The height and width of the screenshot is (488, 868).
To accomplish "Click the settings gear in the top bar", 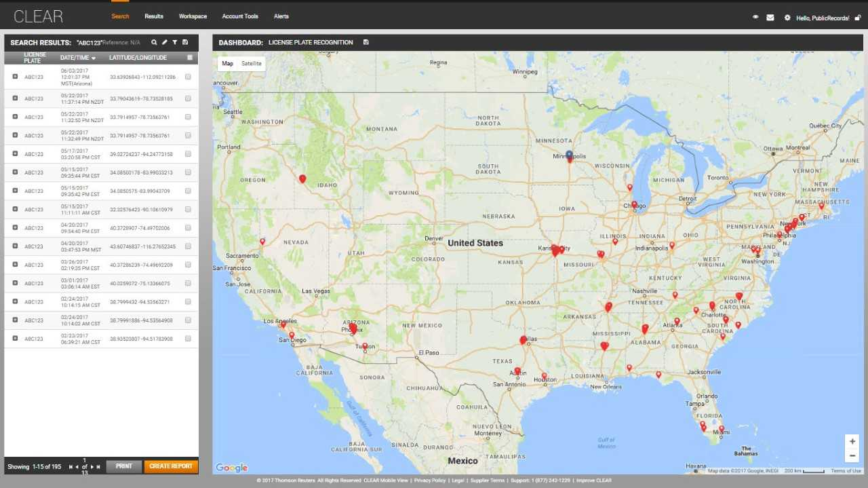I will pos(787,18).
